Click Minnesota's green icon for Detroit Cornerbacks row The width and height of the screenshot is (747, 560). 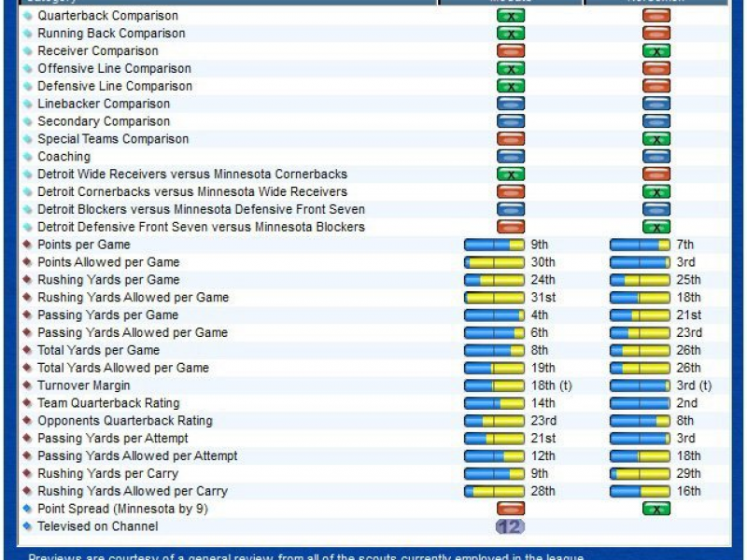[656, 192]
